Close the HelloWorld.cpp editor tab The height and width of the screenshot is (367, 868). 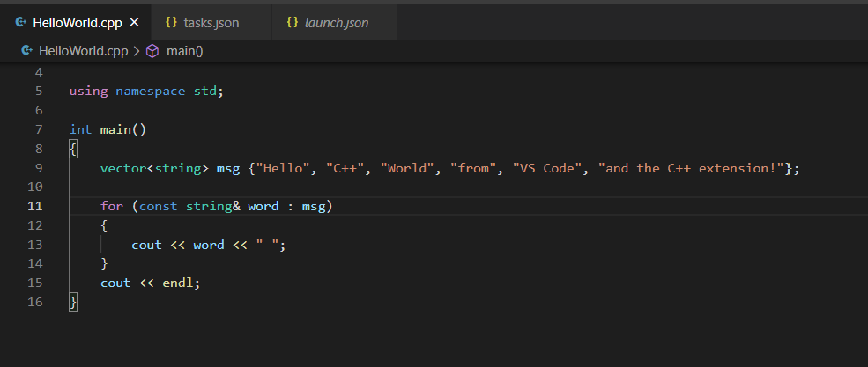[134, 23]
